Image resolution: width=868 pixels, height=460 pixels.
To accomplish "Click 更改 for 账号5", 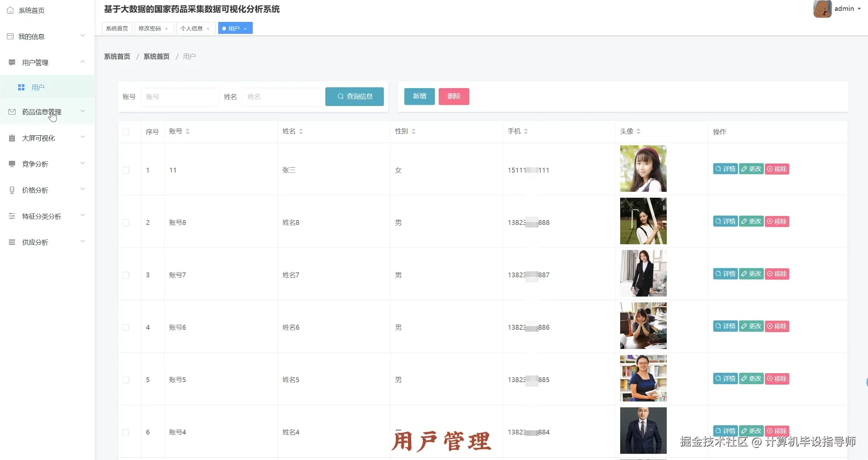I will (751, 379).
